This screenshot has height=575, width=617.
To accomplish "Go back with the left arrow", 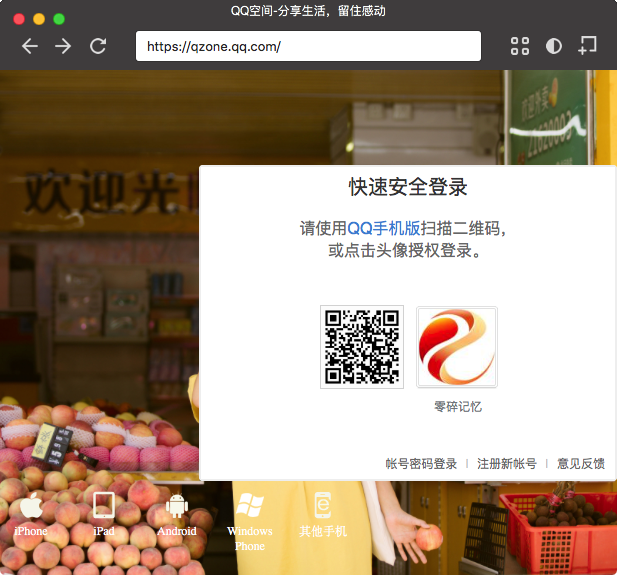I will tap(30, 46).
